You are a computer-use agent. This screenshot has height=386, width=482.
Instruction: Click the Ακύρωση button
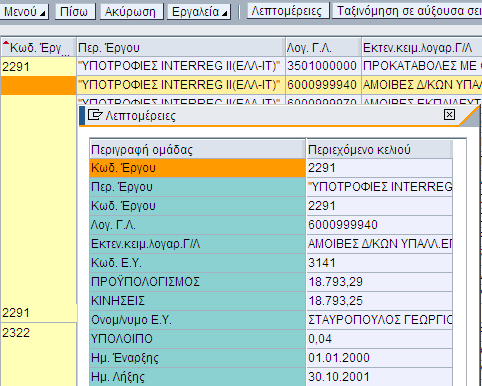131,12
